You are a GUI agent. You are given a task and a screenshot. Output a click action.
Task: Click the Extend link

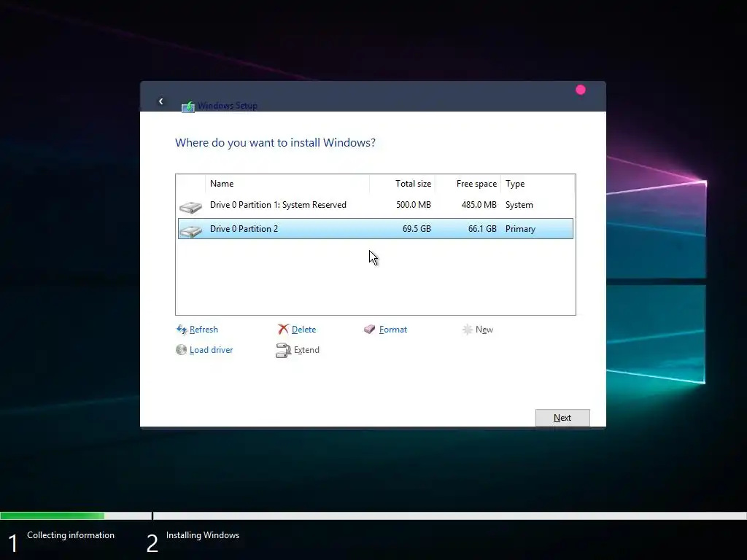[306, 350]
